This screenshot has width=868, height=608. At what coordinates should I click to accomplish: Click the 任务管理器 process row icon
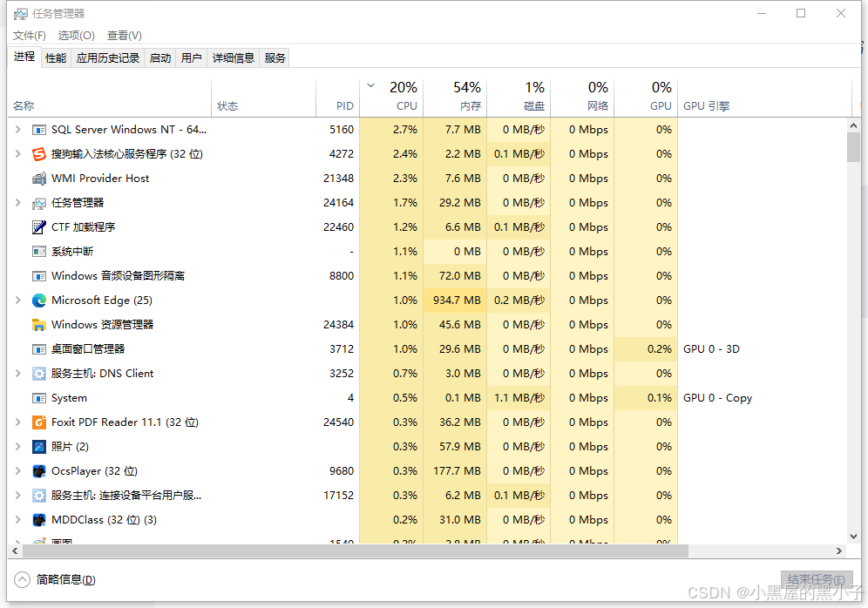coord(38,203)
